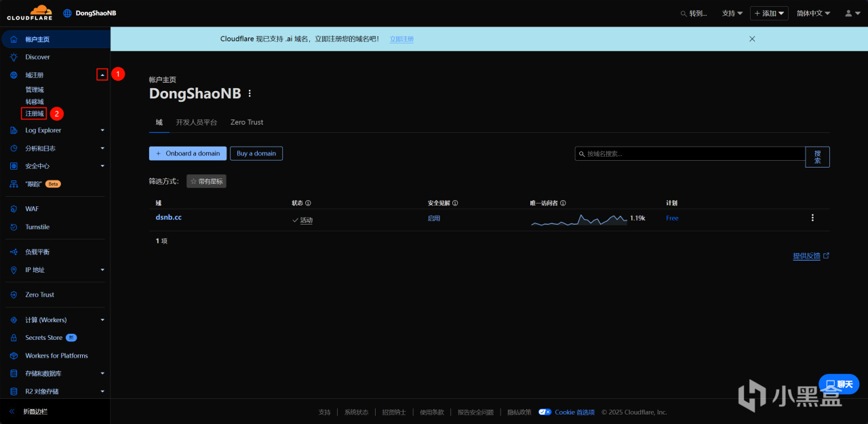Open 隐私政策 link in the footer
Screen dimensions: 868x424
519,412
